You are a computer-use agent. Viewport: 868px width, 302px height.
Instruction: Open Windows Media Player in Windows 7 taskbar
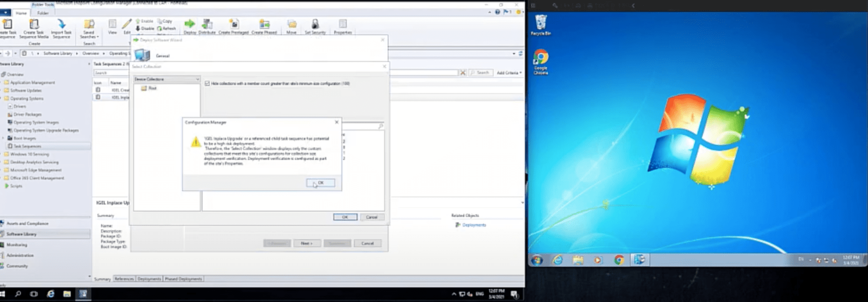(x=598, y=260)
